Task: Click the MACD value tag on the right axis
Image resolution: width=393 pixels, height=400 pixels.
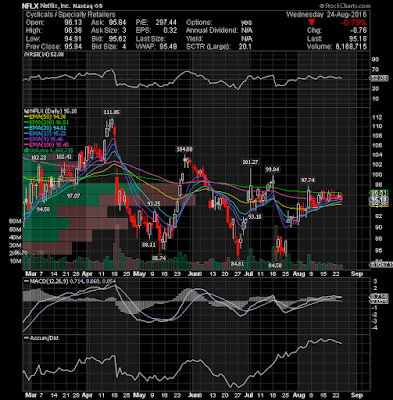Action: (379, 296)
